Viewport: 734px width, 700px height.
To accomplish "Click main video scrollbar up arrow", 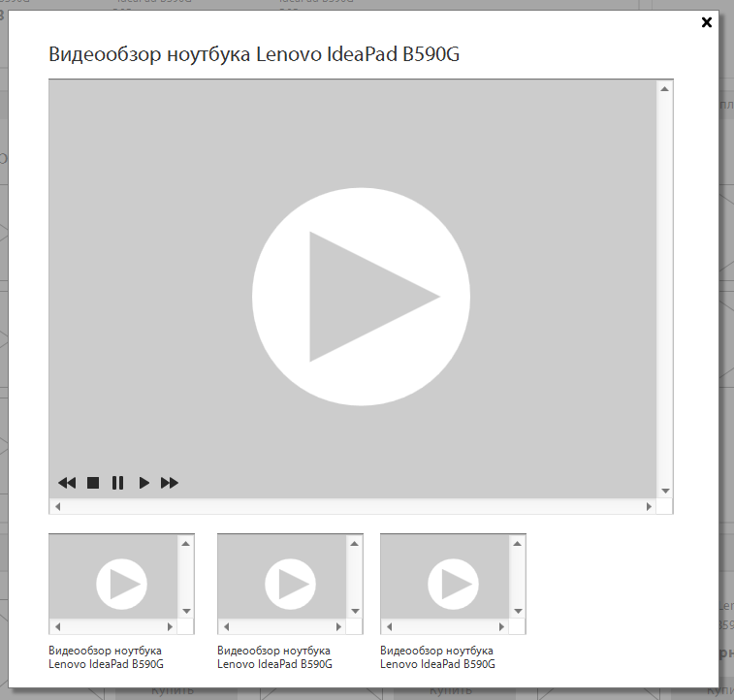I will tap(664, 89).
